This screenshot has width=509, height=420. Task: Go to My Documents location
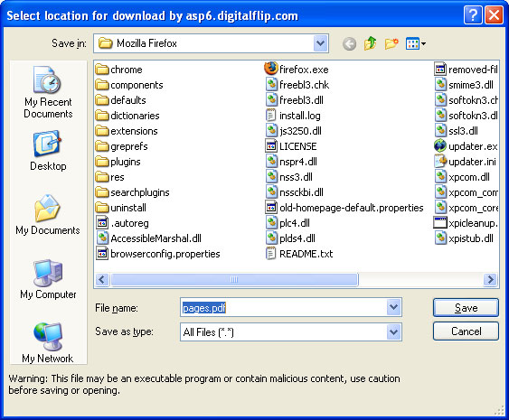(48, 214)
